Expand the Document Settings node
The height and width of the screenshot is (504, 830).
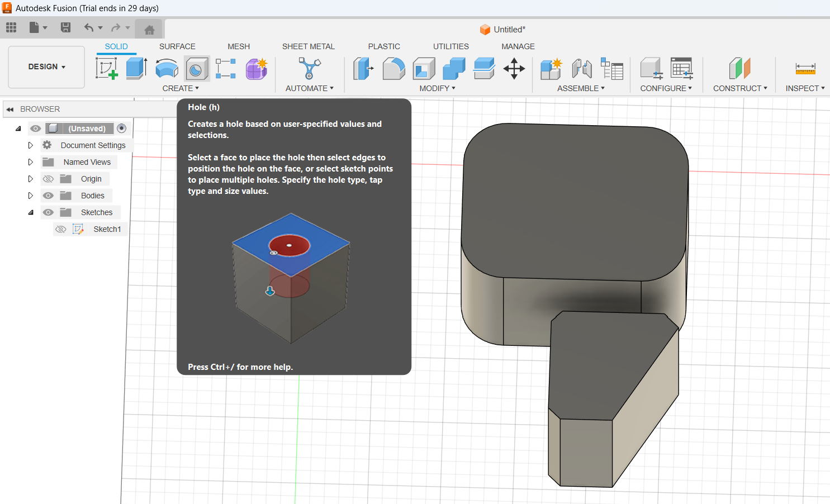click(31, 145)
